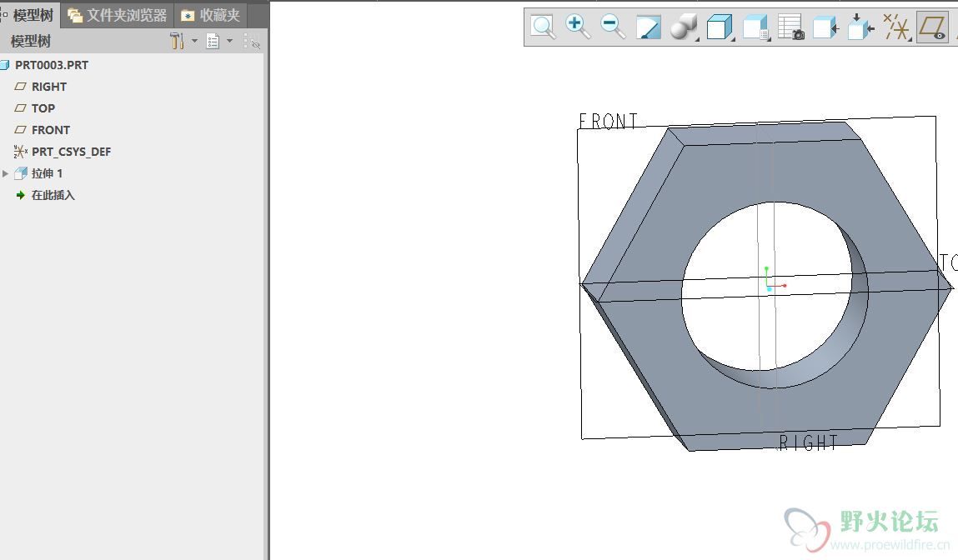
Task: Click the table with camera icon
Action: (x=790, y=27)
